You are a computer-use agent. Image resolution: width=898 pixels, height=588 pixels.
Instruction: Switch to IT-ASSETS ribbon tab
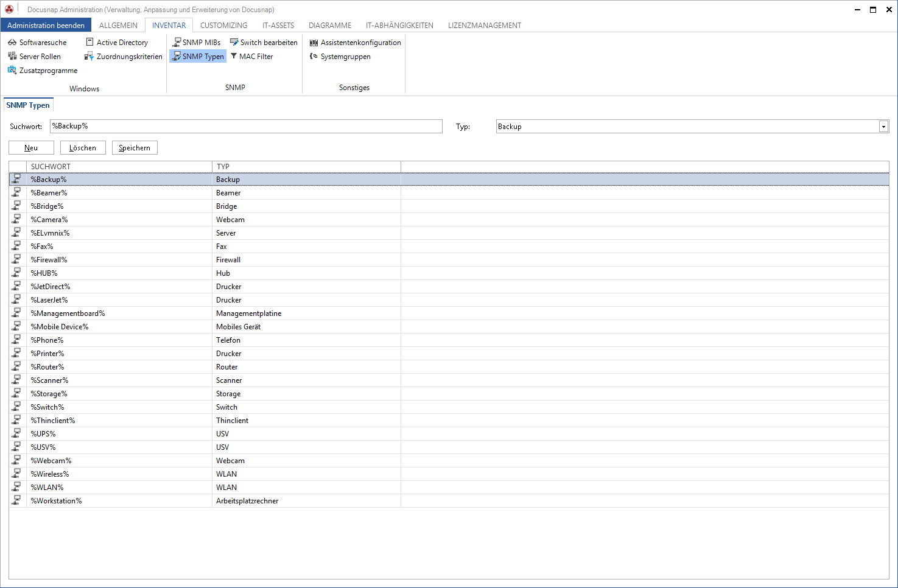click(x=278, y=26)
